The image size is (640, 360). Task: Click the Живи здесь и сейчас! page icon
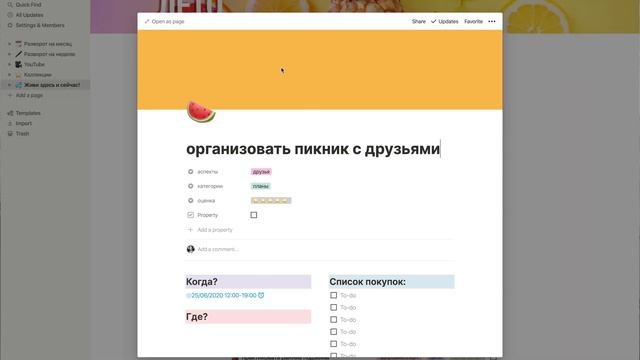pos(18,85)
